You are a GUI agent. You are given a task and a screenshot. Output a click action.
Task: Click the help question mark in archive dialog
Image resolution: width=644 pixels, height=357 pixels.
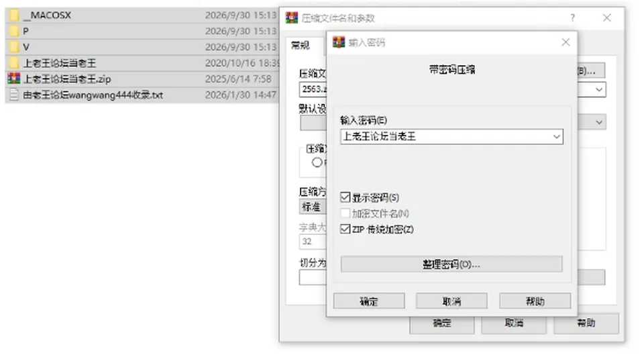[x=572, y=17]
